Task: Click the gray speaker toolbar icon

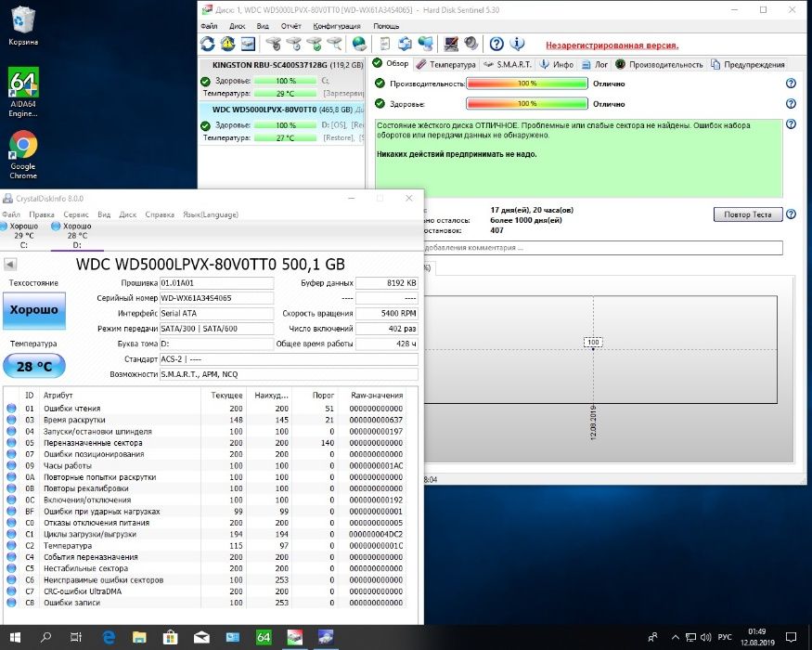Action: coord(470,45)
